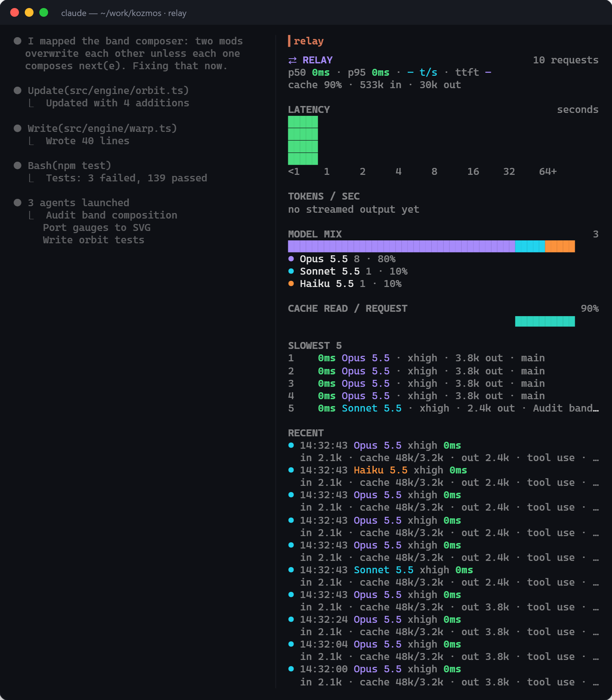Click the 'Audit band composition' agent line
Image resolution: width=612 pixels, height=700 pixels.
(111, 215)
